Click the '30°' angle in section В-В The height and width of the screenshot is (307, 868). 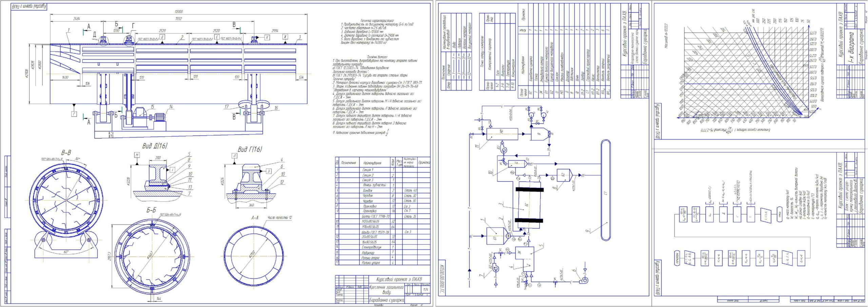77,158
